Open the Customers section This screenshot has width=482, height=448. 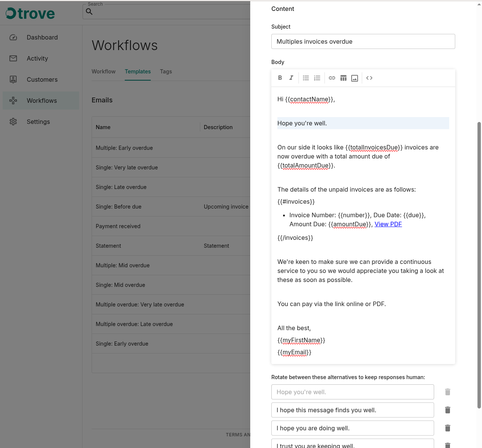coord(42,79)
